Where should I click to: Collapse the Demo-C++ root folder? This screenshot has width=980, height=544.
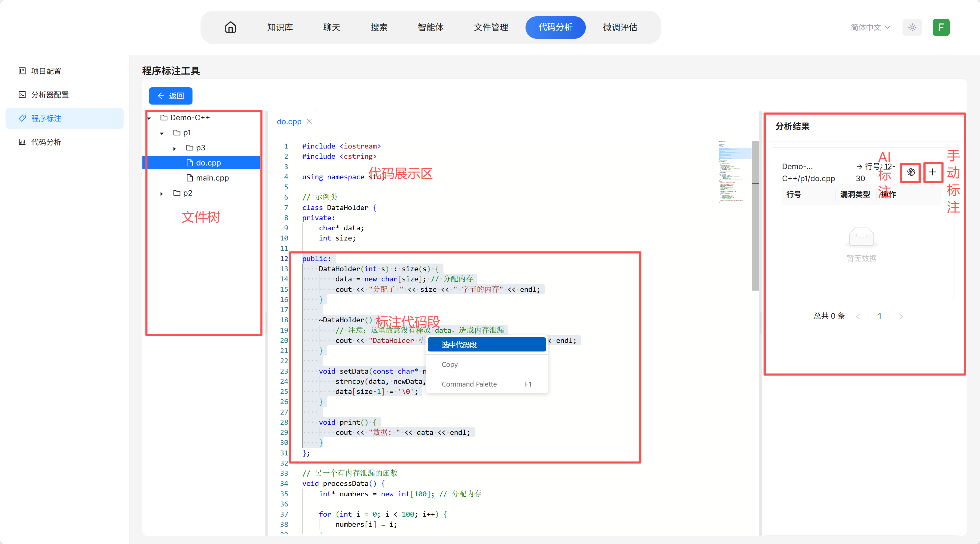[x=149, y=118]
